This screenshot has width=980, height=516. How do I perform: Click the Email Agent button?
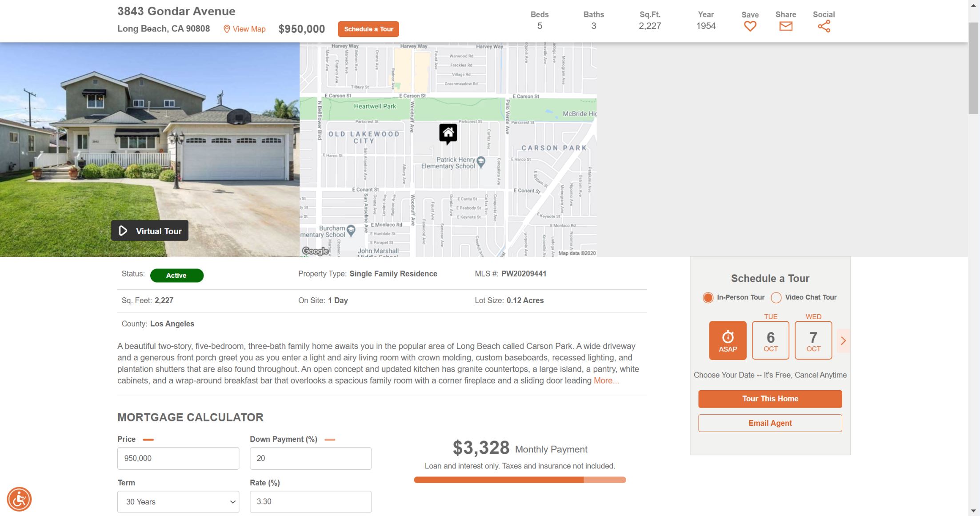770,423
